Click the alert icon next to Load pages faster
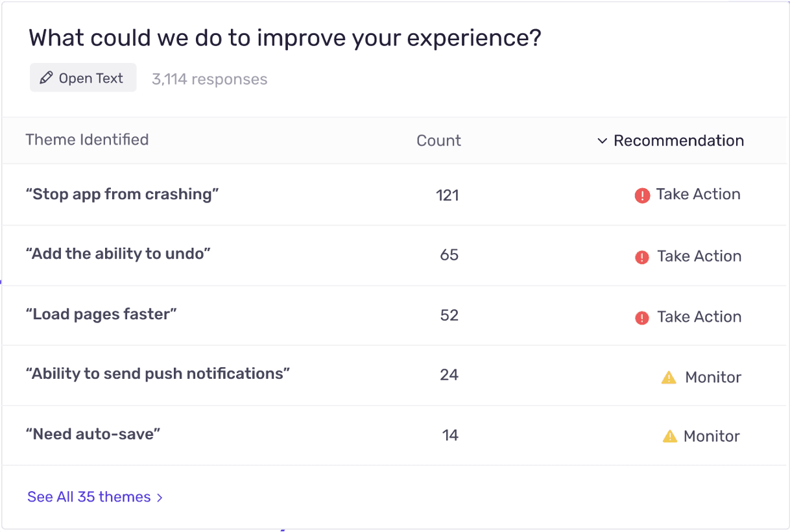This screenshot has width=790, height=532. coord(641,317)
